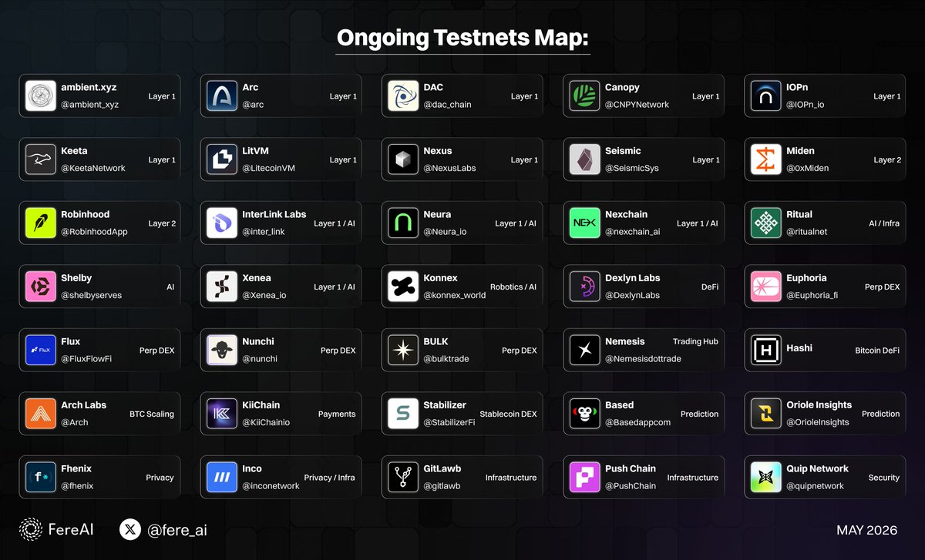The image size is (925, 560).
Task: Click the Flux blue logo icon
Action: [40, 350]
